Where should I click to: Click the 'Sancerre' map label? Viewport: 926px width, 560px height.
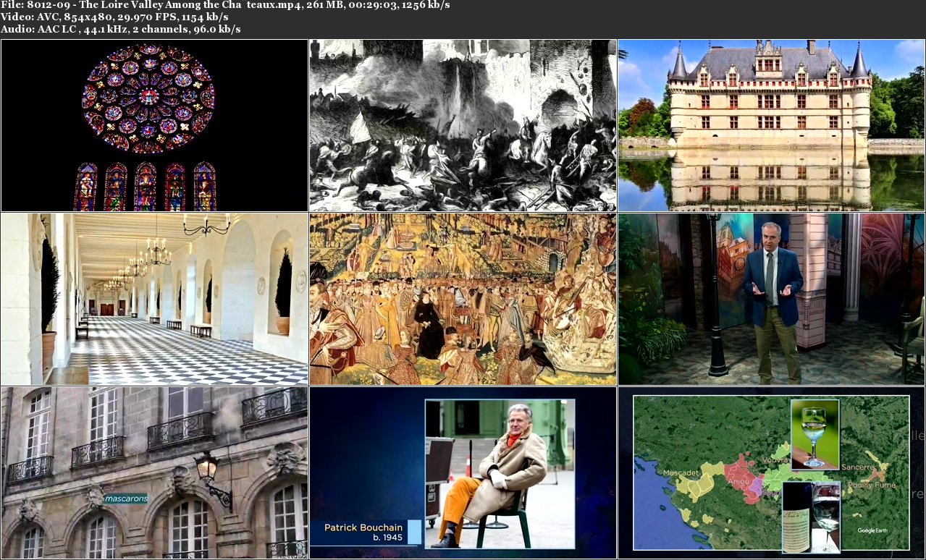click(857, 467)
